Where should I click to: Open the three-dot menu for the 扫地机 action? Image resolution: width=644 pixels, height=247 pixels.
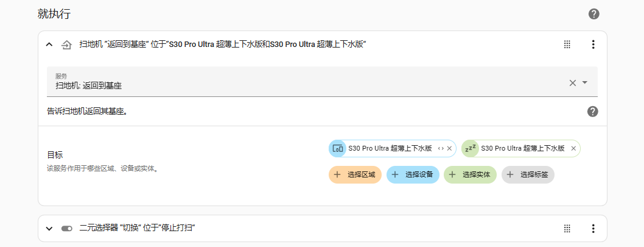coord(593,45)
